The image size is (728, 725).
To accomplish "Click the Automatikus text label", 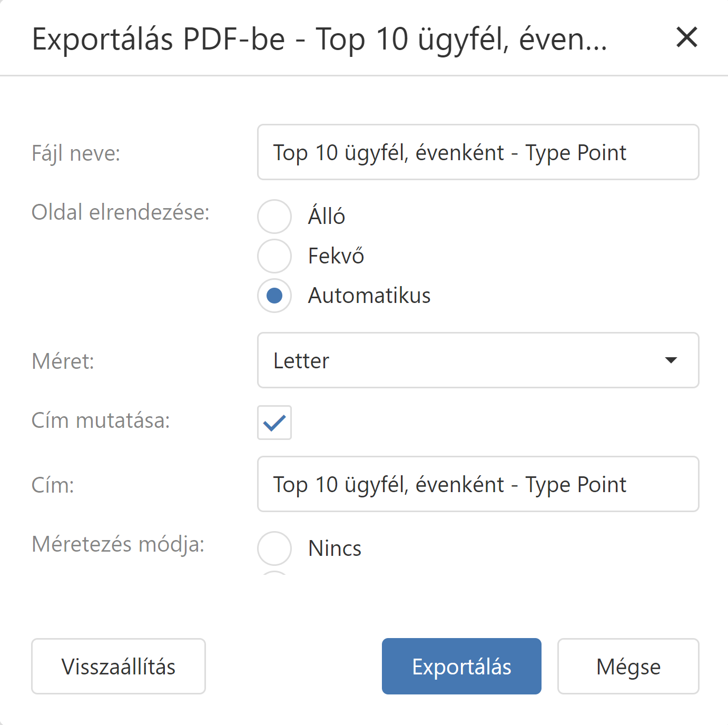I will (369, 296).
